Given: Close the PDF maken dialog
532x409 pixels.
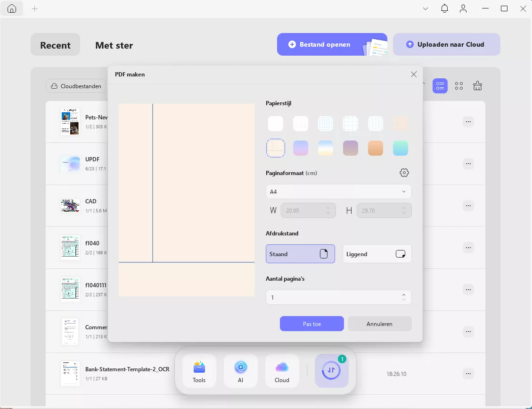Looking at the screenshot, I should point(414,75).
